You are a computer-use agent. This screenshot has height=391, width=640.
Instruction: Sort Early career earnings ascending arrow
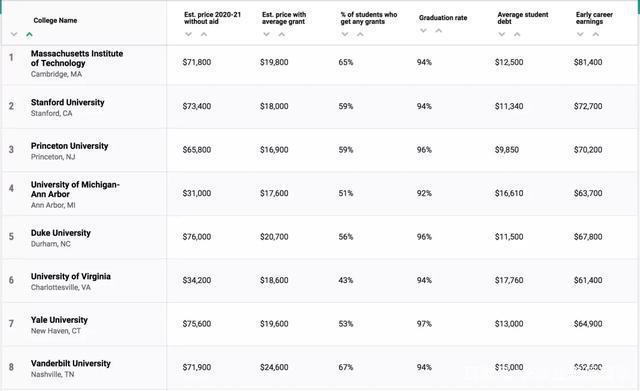596,34
